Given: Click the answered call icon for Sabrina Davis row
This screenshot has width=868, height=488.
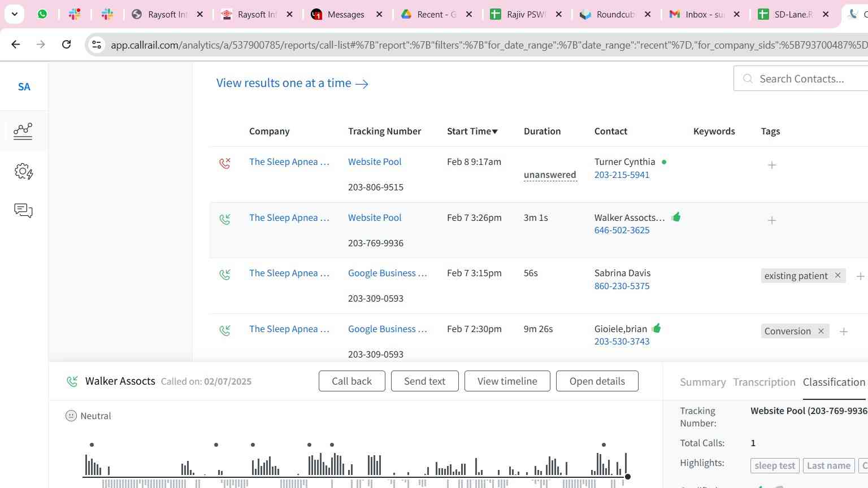Looking at the screenshot, I should 225,274.
